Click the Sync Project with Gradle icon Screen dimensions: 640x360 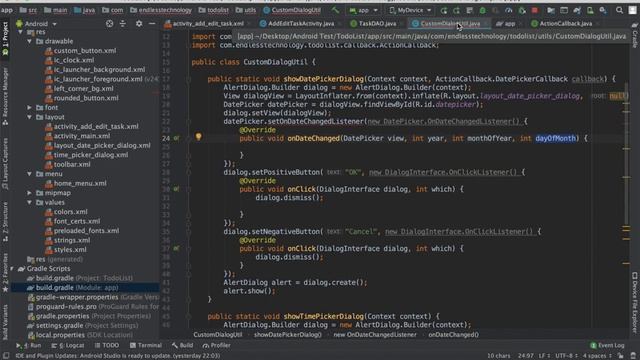577,10
